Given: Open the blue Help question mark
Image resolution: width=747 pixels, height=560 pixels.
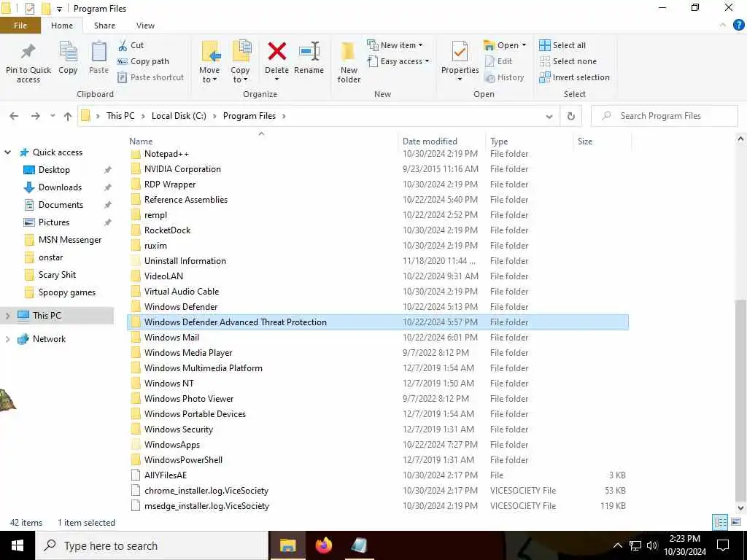Looking at the screenshot, I should (x=738, y=26).
